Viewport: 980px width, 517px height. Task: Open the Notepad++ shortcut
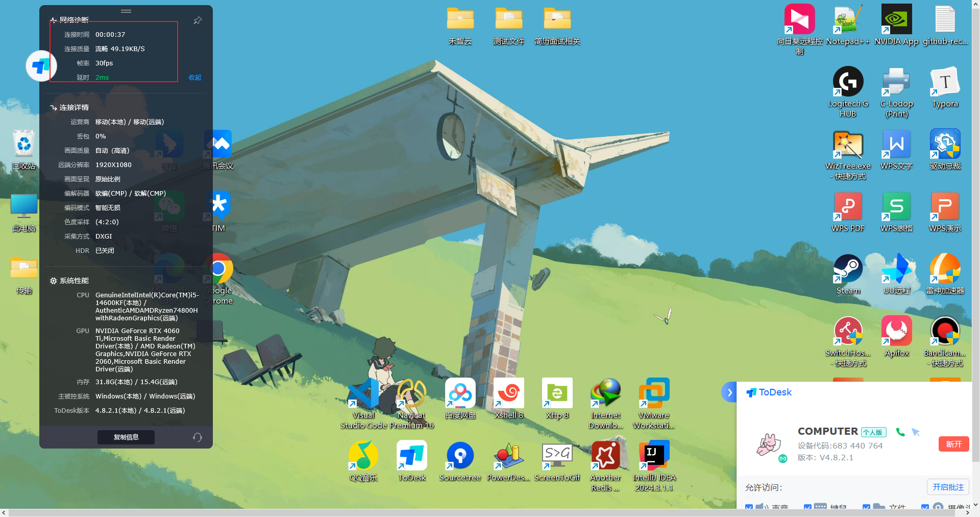(x=848, y=26)
